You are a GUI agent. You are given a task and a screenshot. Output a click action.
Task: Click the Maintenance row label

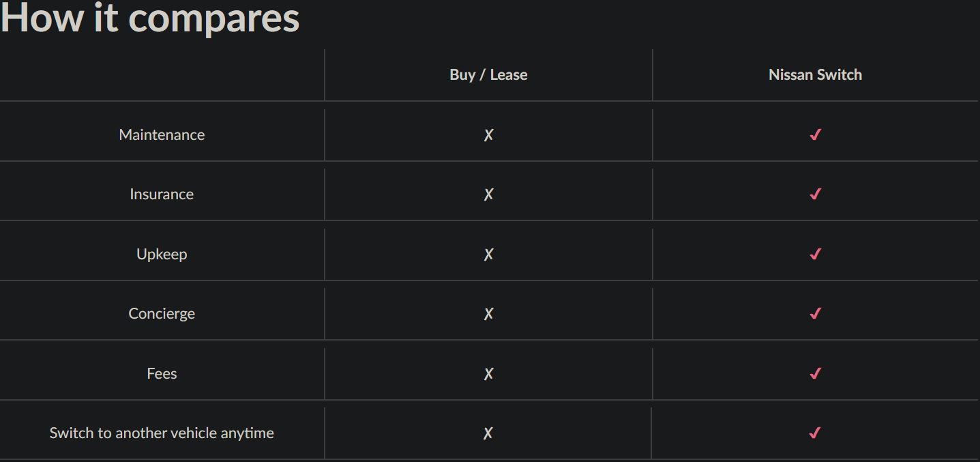click(162, 135)
